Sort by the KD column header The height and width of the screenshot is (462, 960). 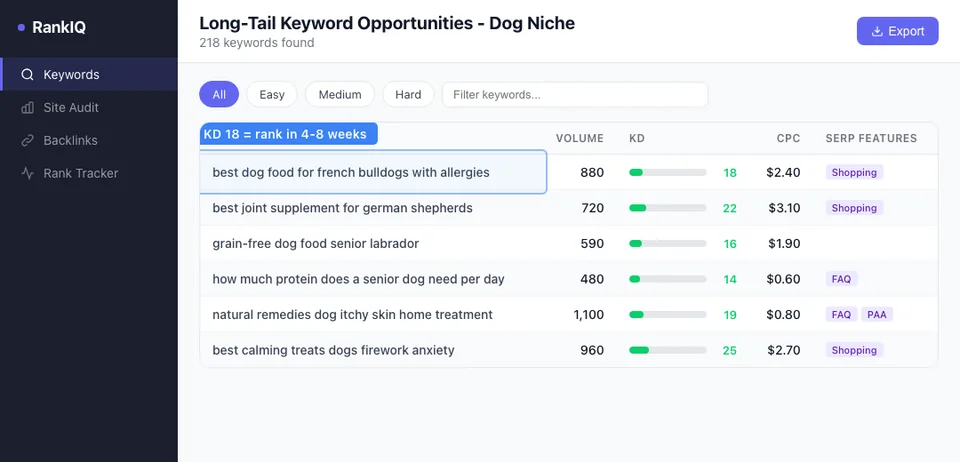[x=637, y=138]
